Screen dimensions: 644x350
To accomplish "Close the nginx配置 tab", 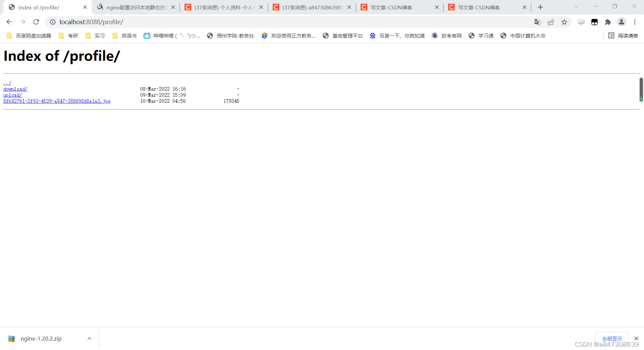I will click(x=173, y=7).
